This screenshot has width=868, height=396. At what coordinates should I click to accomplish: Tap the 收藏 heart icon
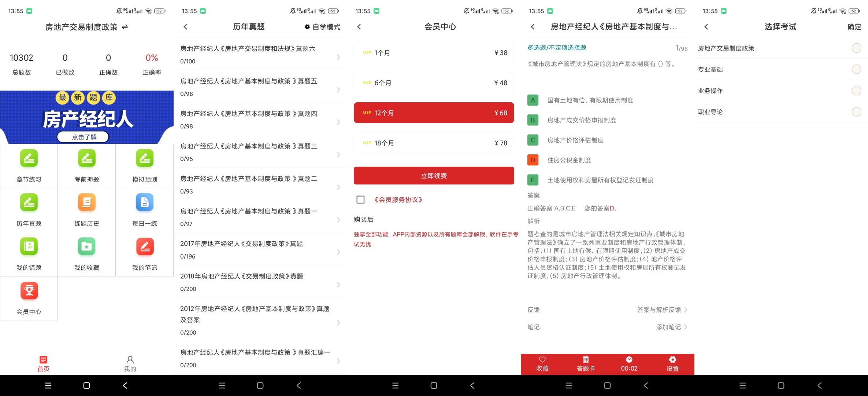[x=542, y=359]
